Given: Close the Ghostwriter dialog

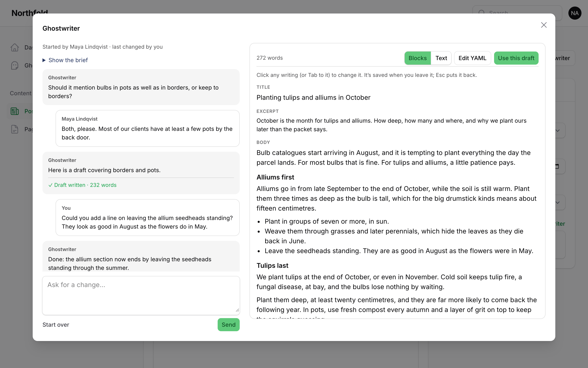Looking at the screenshot, I should pos(544,25).
